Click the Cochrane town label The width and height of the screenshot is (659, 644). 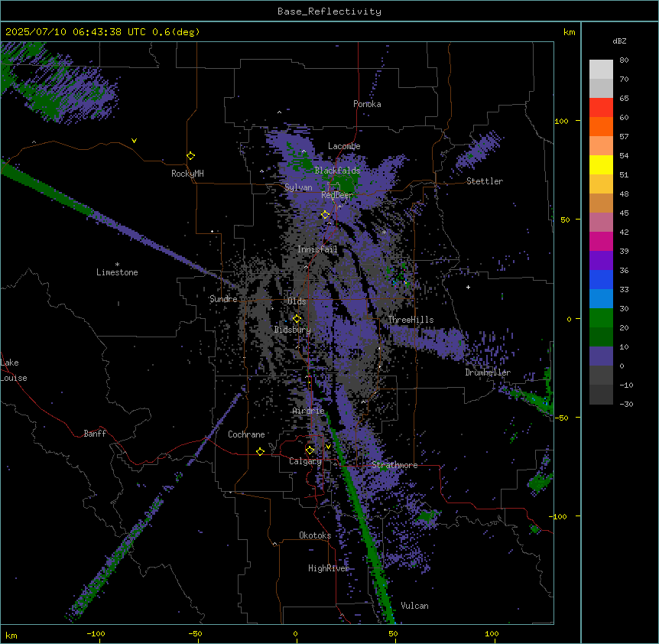[x=246, y=434]
